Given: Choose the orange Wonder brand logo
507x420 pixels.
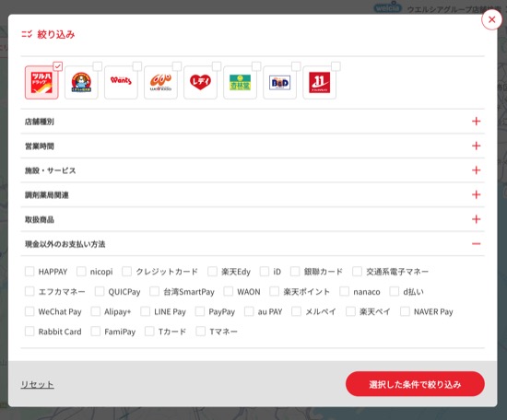Looking at the screenshot, I should pos(160,82).
